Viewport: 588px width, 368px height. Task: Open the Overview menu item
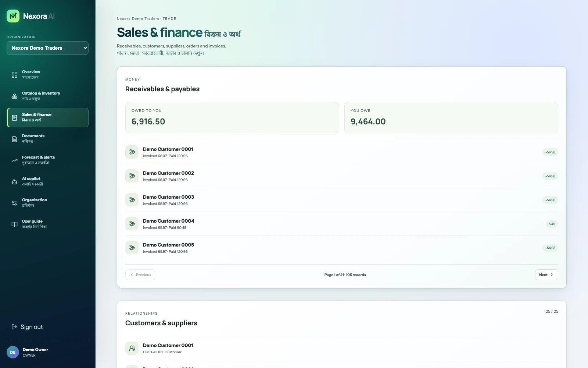[47, 75]
